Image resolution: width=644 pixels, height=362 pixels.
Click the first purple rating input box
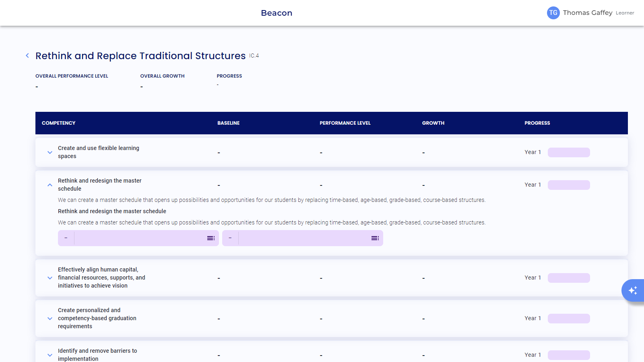[139, 238]
